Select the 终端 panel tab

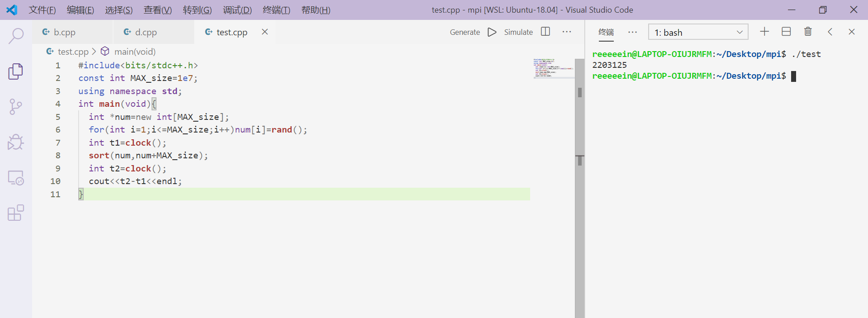click(606, 32)
